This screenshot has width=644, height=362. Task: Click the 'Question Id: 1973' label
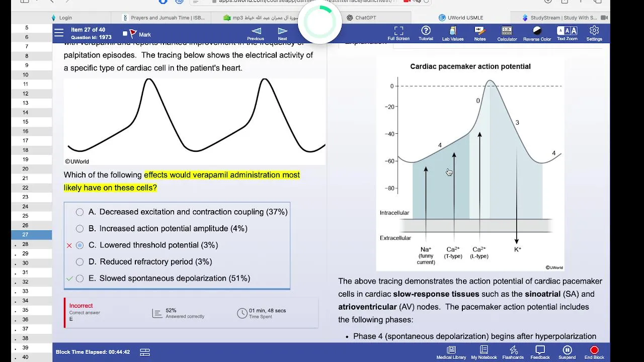pyautogui.click(x=91, y=38)
